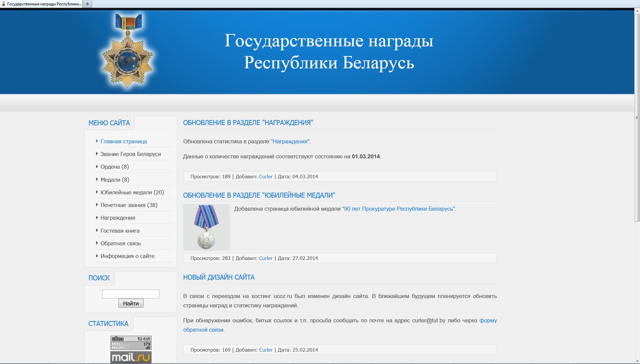Click the arrow bullet beside Ордена (8)

tap(97, 166)
